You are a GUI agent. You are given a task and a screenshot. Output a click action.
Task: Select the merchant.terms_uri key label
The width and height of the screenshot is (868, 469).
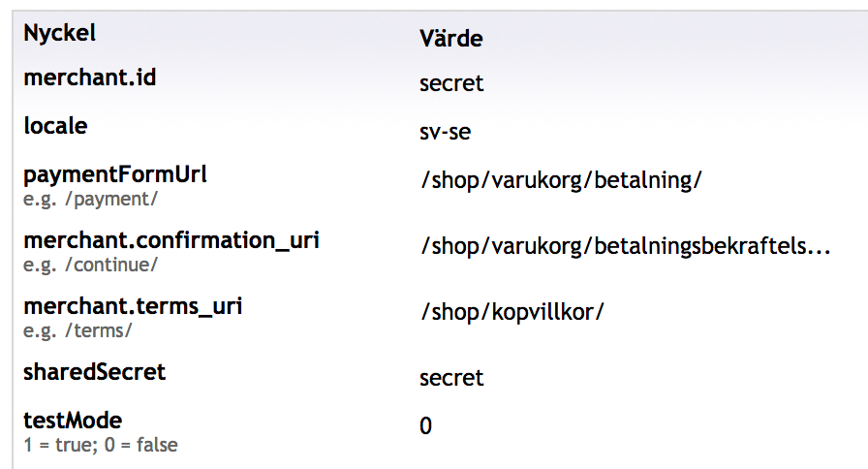(x=133, y=306)
